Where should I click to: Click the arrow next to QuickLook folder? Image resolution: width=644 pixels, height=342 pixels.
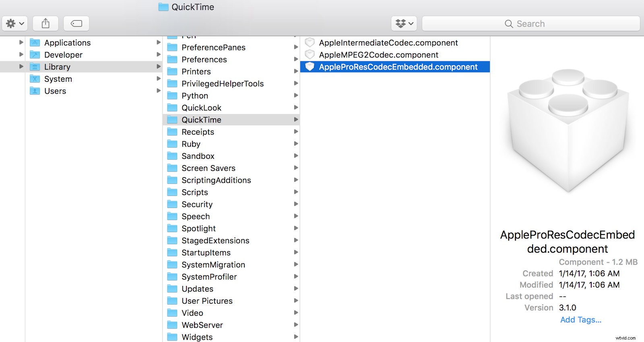(x=296, y=108)
